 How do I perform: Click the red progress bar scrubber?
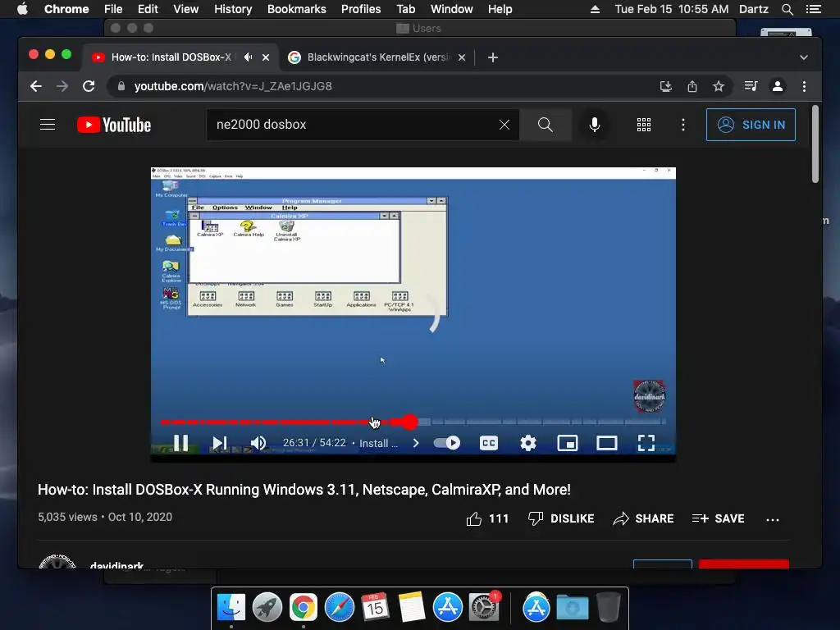[x=410, y=422]
